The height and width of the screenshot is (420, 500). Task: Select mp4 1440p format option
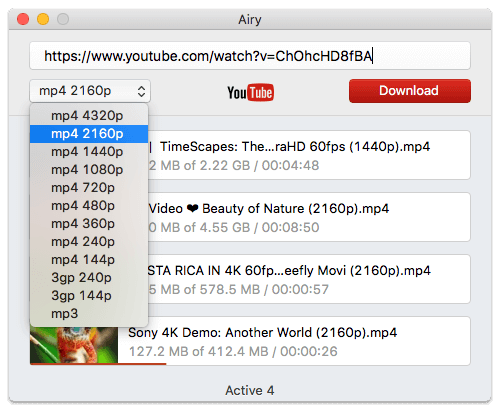(x=89, y=152)
